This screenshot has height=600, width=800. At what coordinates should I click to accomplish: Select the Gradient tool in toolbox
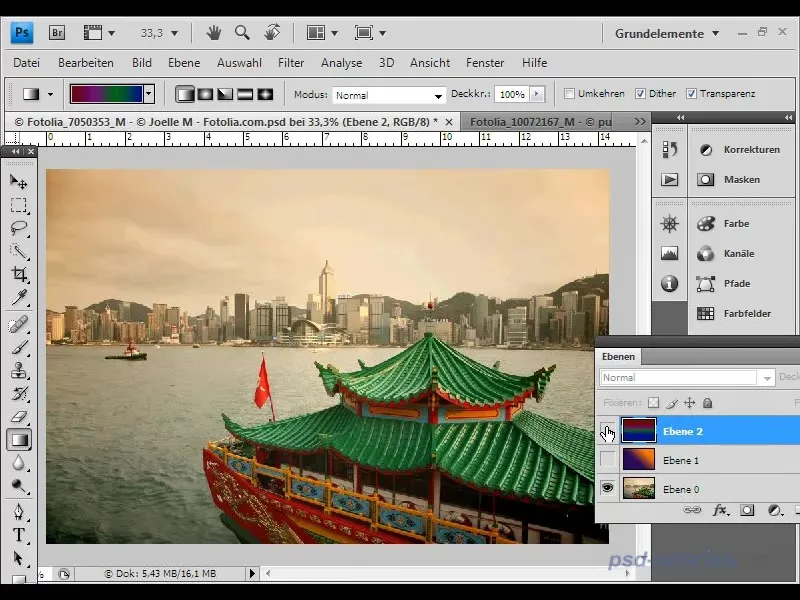[19, 440]
